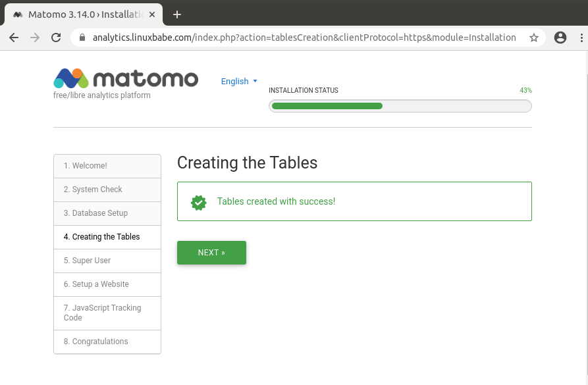Click the address bar URL field
This screenshot has width=588, height=385.
303,38
